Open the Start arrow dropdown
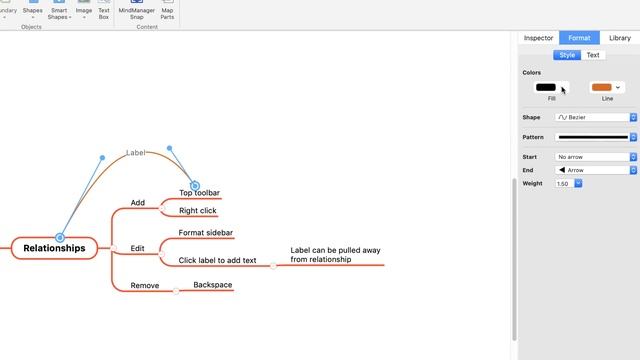 click(x=596, y=157)
